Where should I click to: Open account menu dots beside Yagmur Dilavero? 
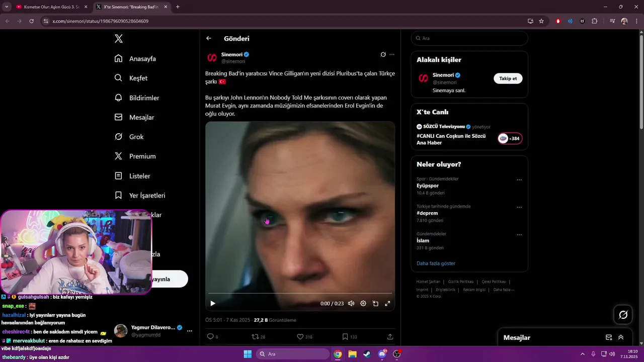click(x=190, y=331)
